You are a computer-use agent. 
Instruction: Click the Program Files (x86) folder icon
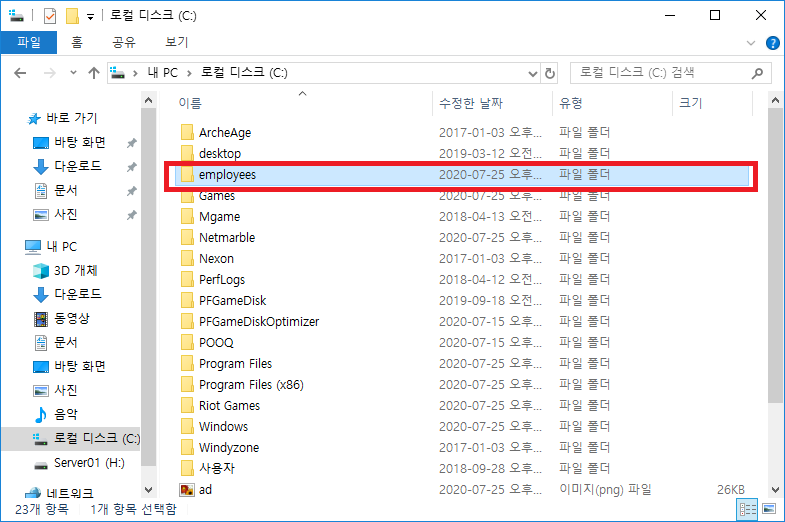(x=187, y=384)
